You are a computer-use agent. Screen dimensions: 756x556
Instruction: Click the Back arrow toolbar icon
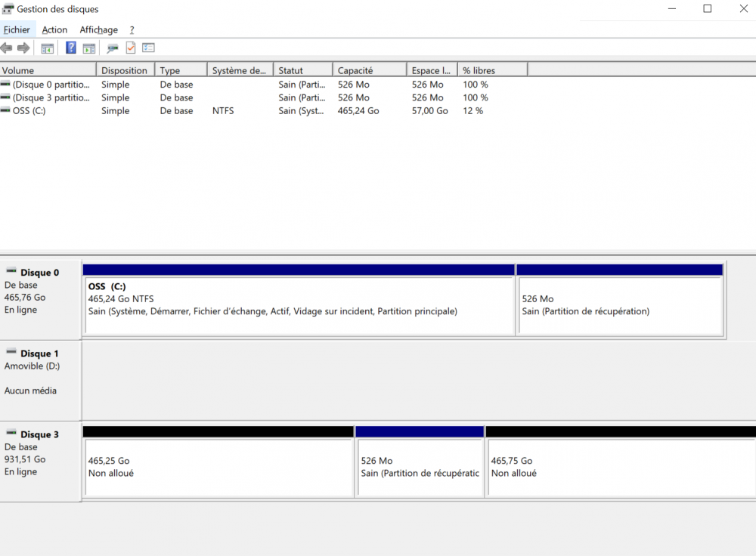7,48
